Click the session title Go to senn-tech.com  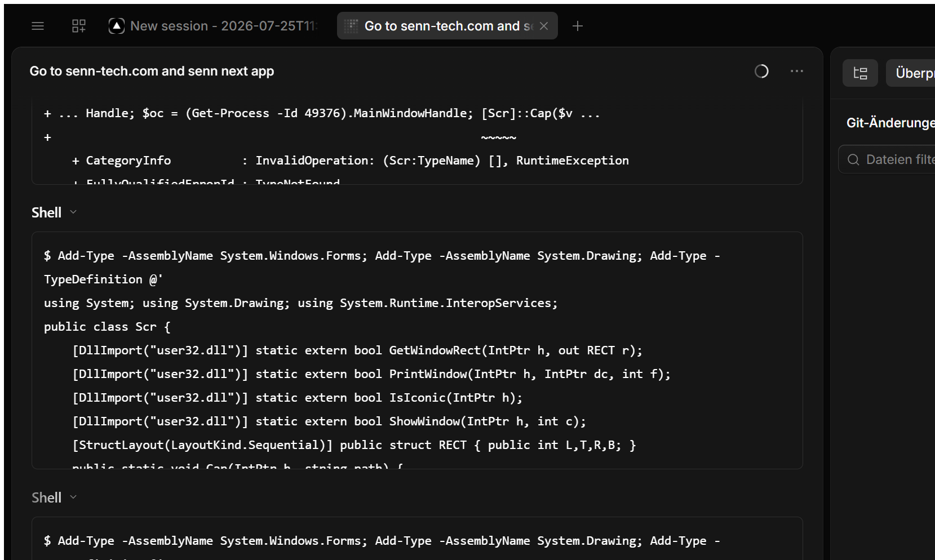pyautogui.click(x=152, y=71)
